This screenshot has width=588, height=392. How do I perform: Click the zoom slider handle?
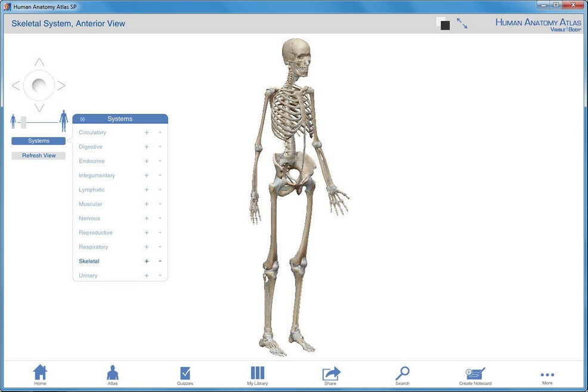[23, 122]
